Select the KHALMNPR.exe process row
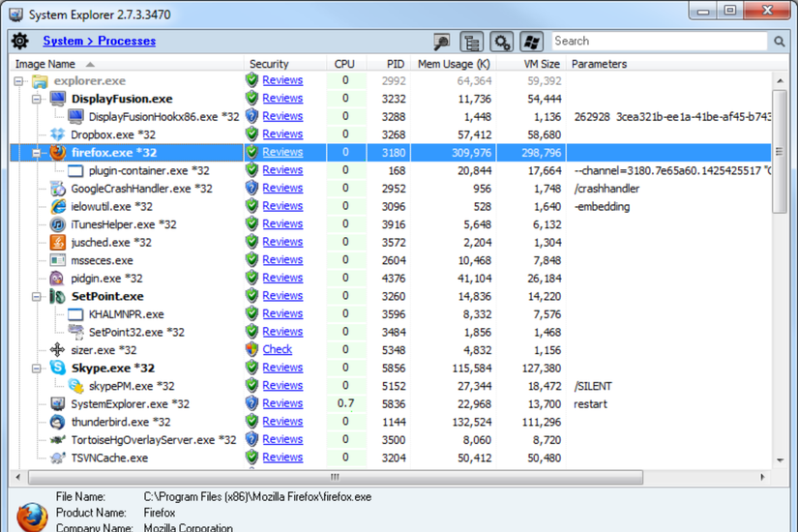The height and width of the screenshot is (532, 798). pos(391,314)
